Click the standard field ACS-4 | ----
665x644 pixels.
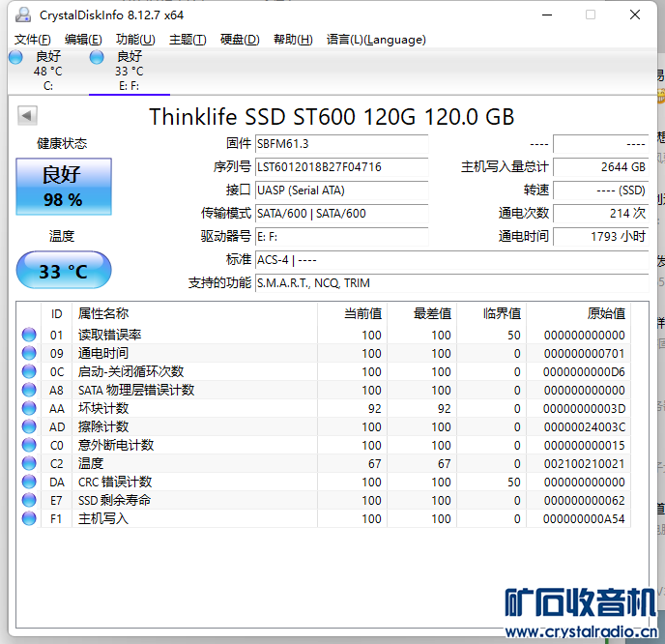[451, 260]
